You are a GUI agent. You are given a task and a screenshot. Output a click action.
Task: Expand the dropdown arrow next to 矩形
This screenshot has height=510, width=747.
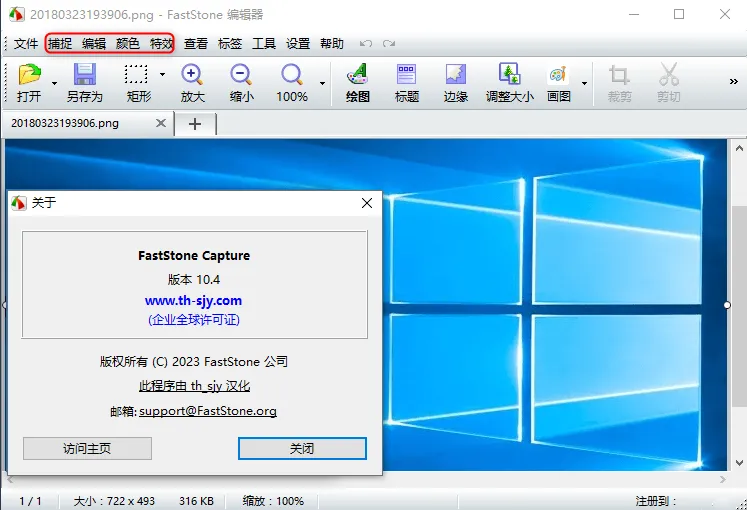click(x=162, y=74)
